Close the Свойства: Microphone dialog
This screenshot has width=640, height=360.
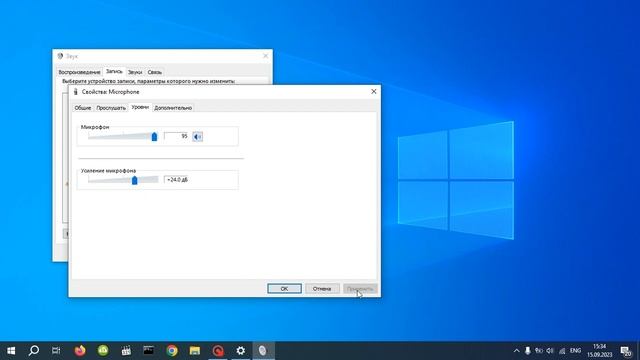click(x=373, y=92)
